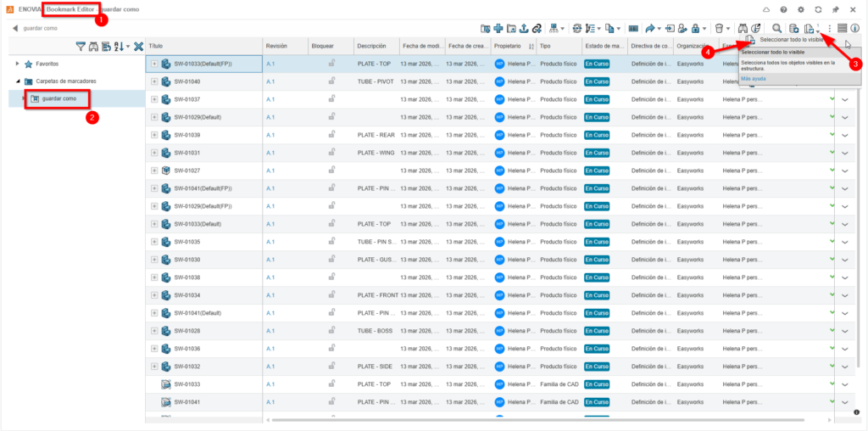Collapse the Carpetas de marcadores node
The image size is (868, 431).
(17, 81)
